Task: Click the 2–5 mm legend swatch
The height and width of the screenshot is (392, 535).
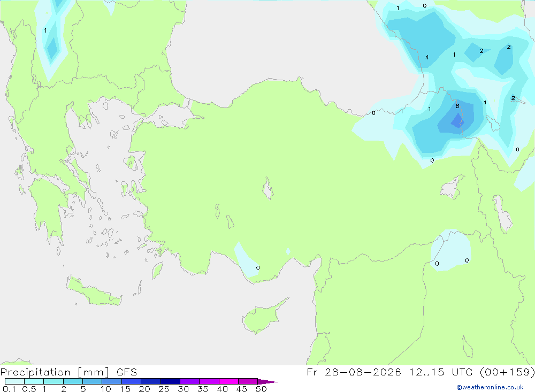Action: point(73,381)
